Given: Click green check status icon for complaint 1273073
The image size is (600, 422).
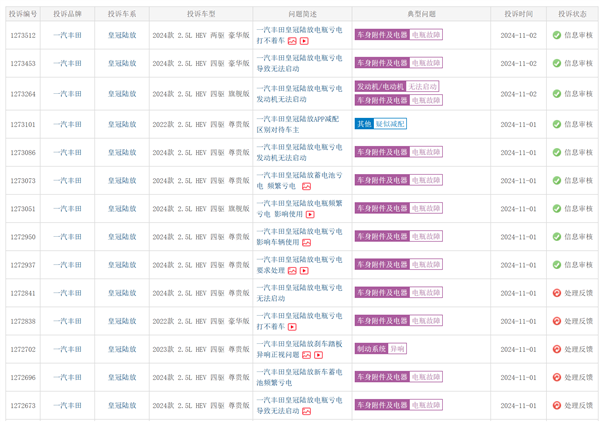Looking at the screenshot, I should point(557,181).
